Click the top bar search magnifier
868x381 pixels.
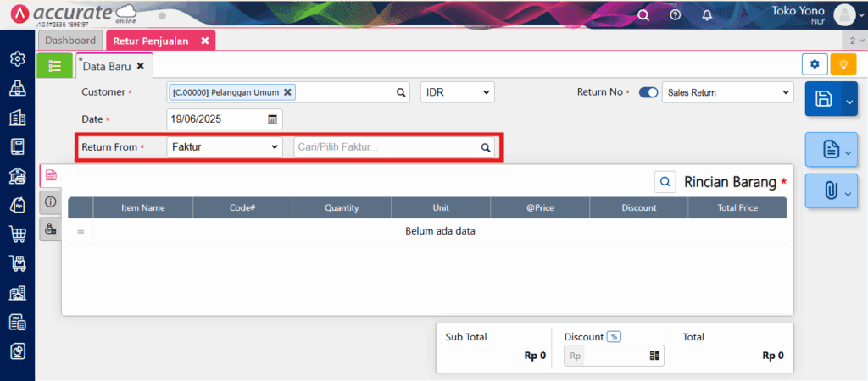click(x=643, y=14)
